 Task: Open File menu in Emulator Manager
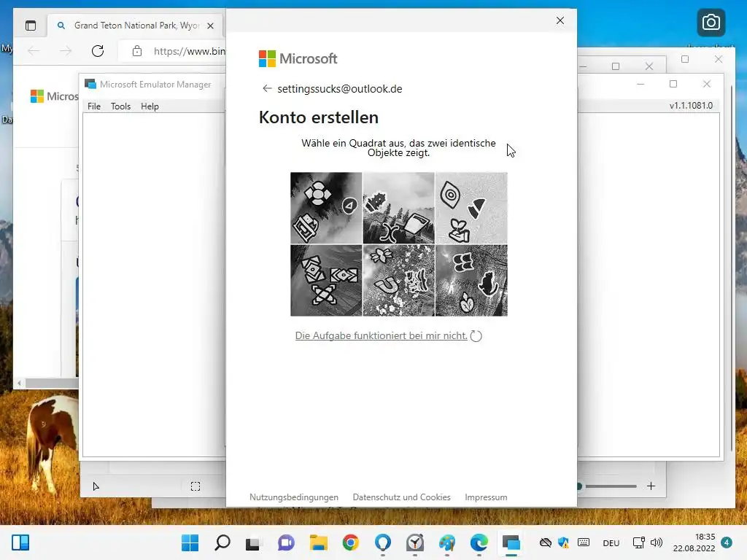(x=94, y=106)
